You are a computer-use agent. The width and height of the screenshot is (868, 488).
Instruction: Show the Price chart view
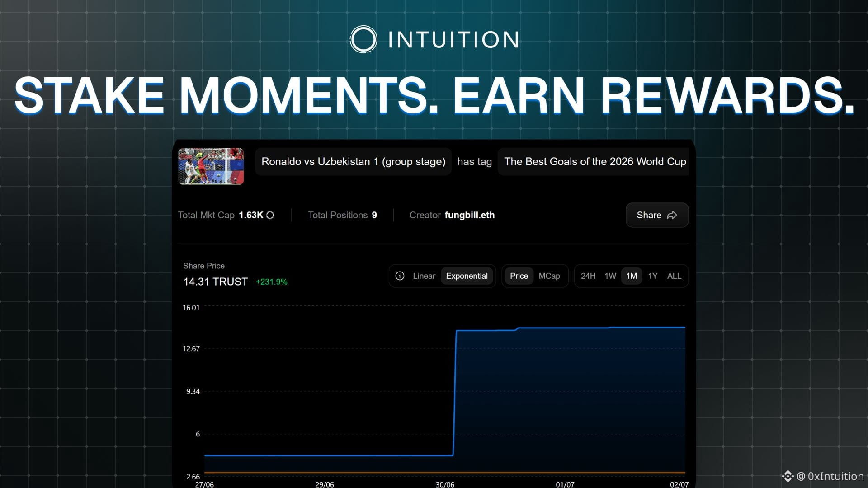pos(519,276)
